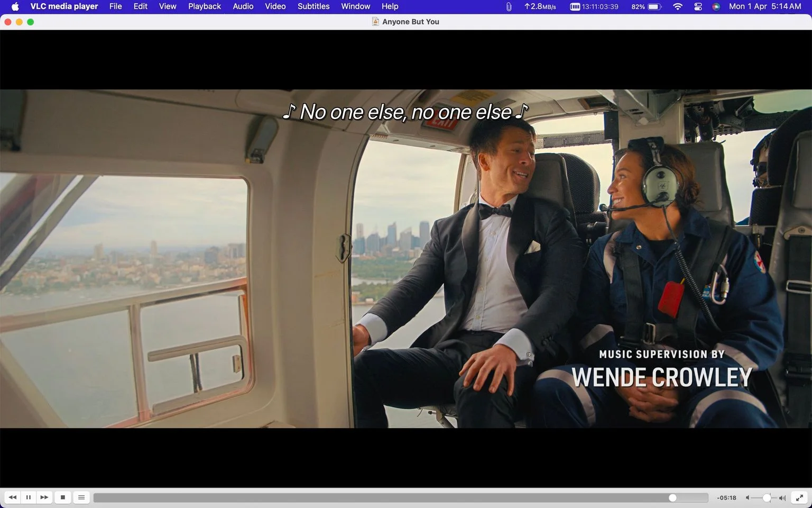Viewport: 812px width, 508px height.
Task: Set volume on the volume slider
Action: [x=764, y=498]
